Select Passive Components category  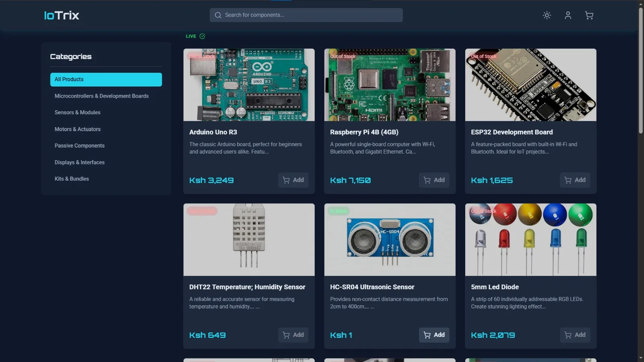[x=106, y=146]
